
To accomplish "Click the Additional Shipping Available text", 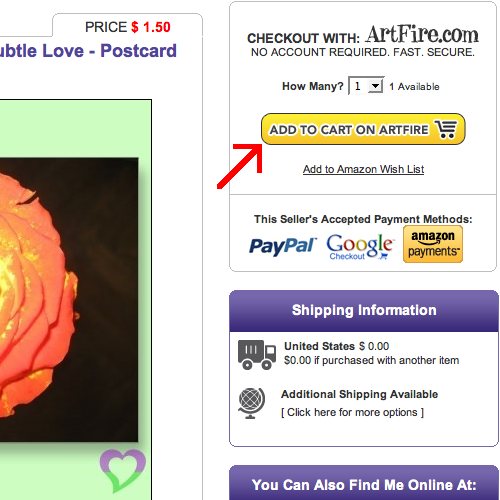I will pyautogui.click(x=359, y=394).
